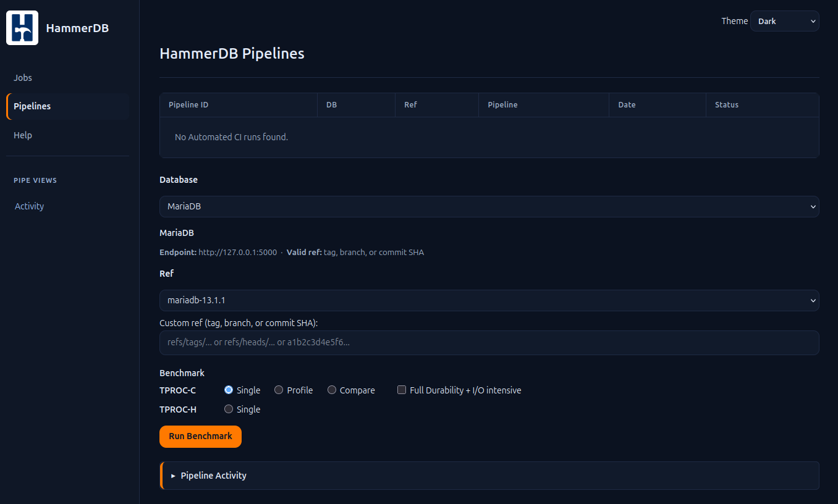Open the Database dropdown showing MariaDB
838x504 pixels.
(489, 206)
